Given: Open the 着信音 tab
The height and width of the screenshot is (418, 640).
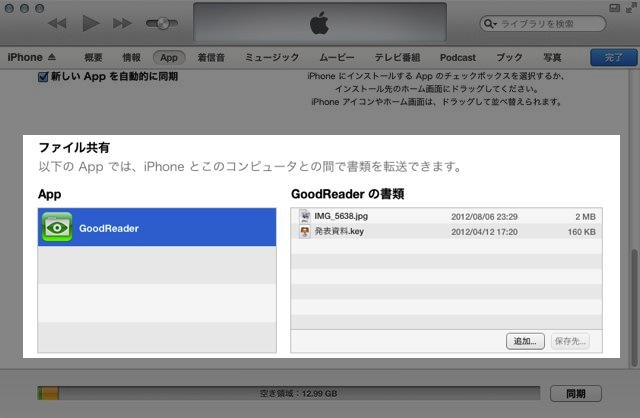Looking at the screenshot, I should click(211, 58).
